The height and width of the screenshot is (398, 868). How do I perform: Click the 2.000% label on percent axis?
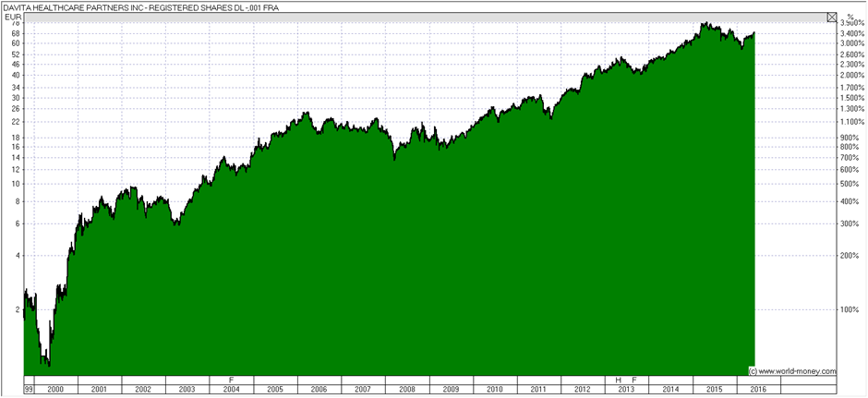[852, 76]
